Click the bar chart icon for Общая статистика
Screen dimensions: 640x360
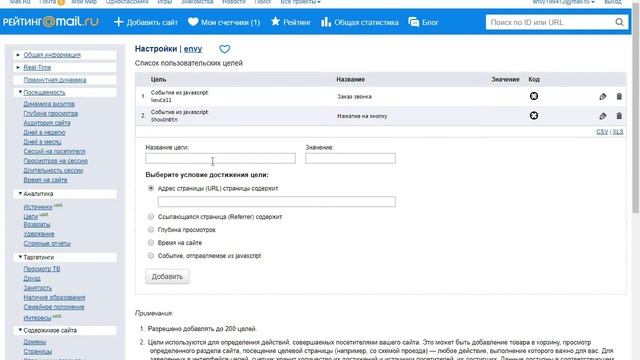pos(326,22)
